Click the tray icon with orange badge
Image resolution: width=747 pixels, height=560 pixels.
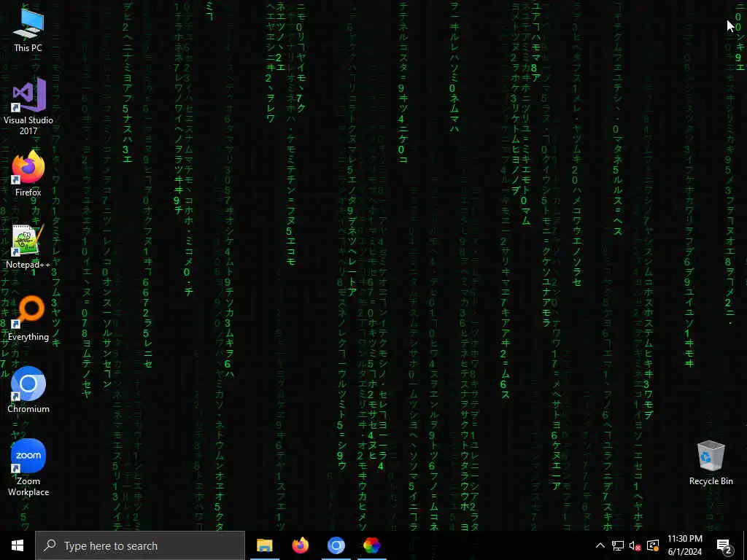pos(653,545)
